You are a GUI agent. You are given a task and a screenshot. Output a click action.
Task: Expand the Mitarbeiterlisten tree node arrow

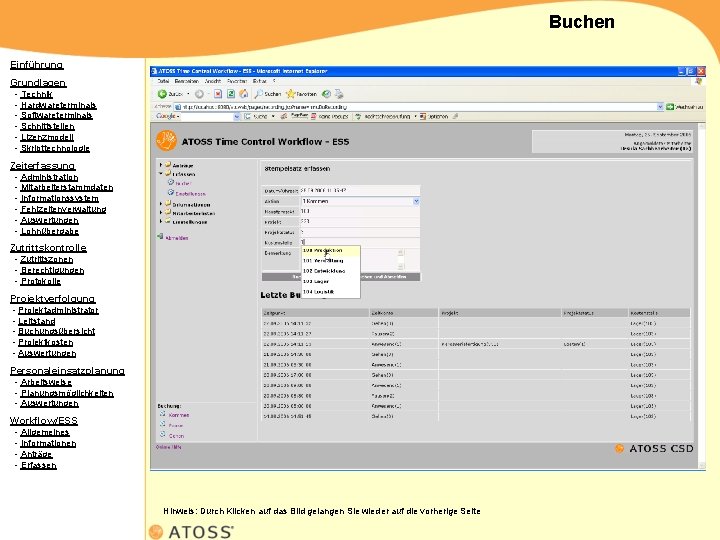[161, 212]
